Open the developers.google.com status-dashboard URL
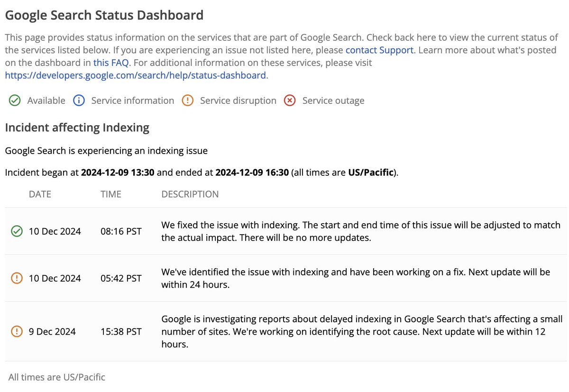Screen dimensions: 569x392 135,75
